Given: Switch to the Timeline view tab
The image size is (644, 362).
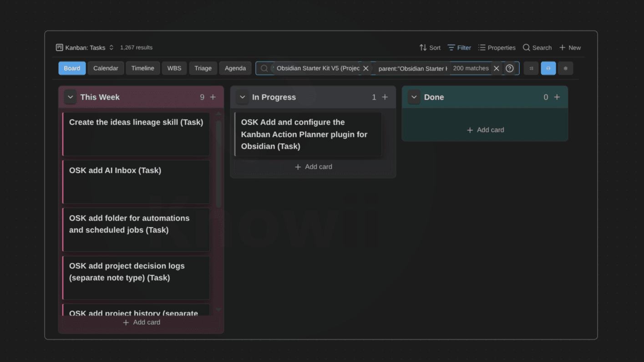Looking at the screenshot, I should (143, 68).
